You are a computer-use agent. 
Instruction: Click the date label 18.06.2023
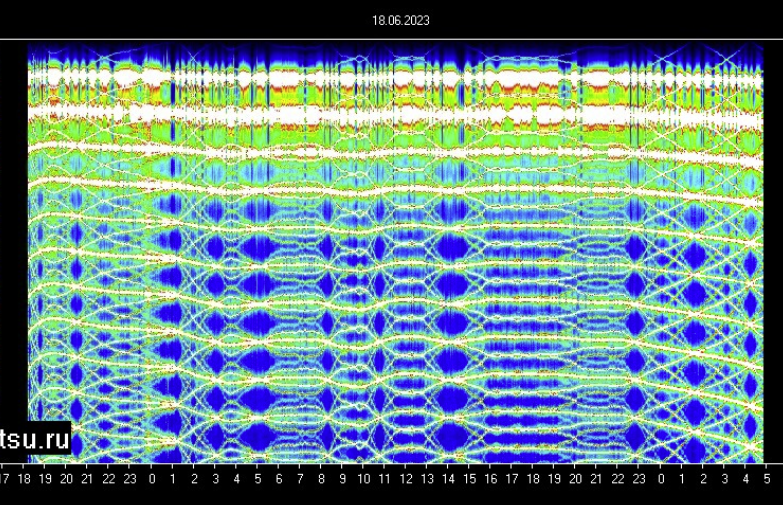[x=400, y=20]
